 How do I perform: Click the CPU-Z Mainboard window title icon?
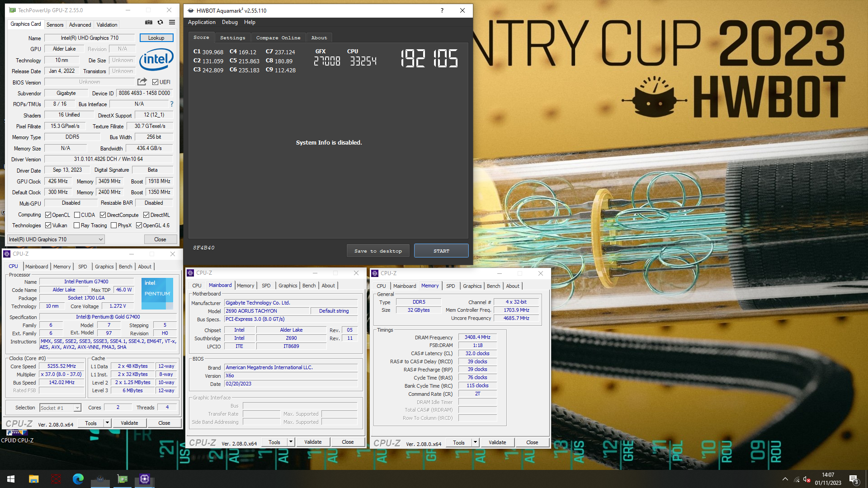tap(191, 273)
